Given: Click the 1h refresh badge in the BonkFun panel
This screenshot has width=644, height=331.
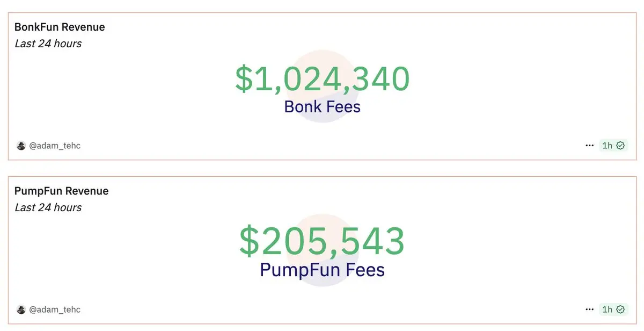Looking at the screenshot, I should pyautogui.click(x=613, y=146).
